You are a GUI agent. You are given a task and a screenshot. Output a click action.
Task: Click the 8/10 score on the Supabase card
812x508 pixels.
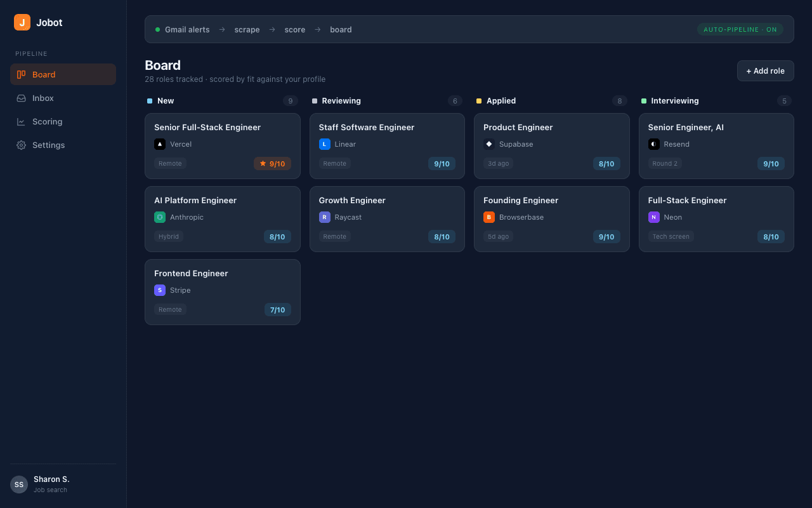tap(606, 164)
